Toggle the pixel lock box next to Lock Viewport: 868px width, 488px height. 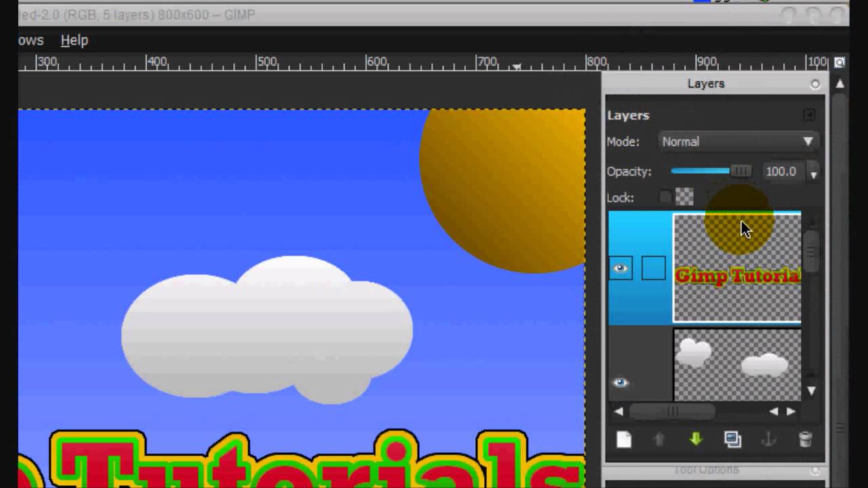point(665,197)
